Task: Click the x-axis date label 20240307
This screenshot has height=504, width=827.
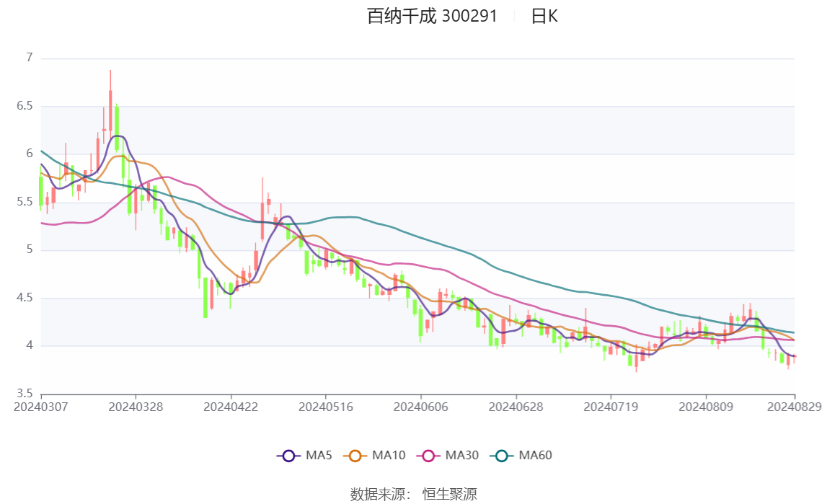Action: click(40, 407)
